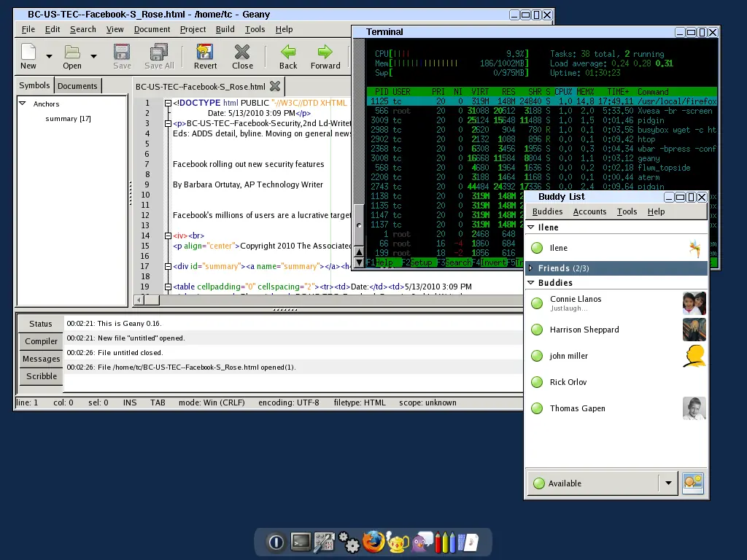Click the F3 Search button in htop
Viewport: 747px width, 560px height.
(x=454, y=262)
